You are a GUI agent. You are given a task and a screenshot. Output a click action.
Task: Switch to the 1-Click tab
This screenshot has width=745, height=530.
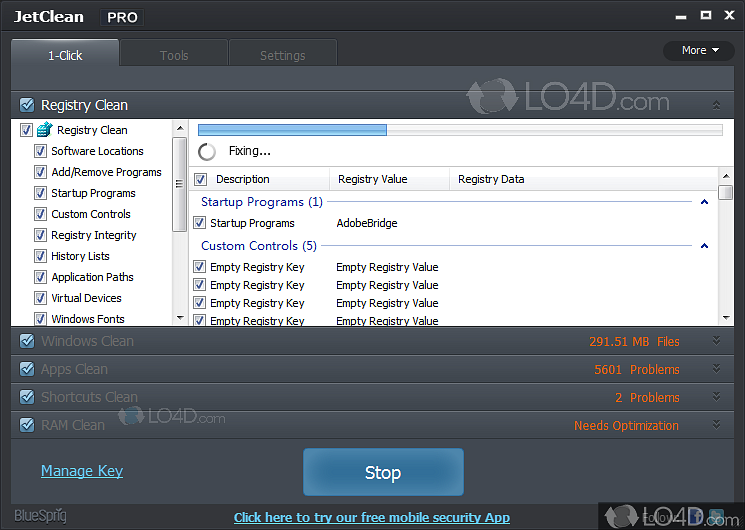65,53
